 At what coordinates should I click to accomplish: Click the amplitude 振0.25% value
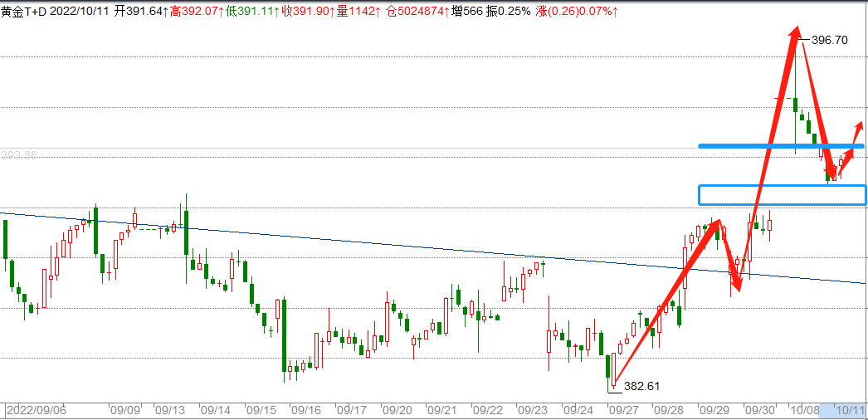click(508, 12)
